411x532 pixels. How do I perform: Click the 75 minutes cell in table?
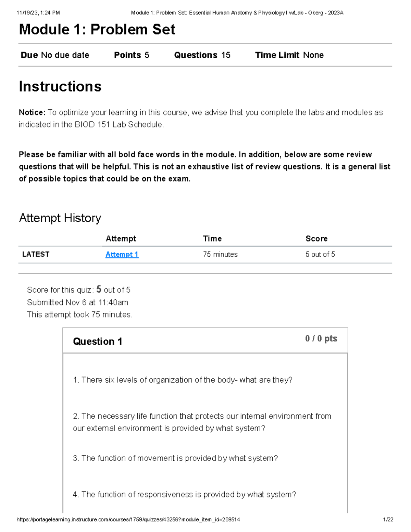[x=220, y=254]
